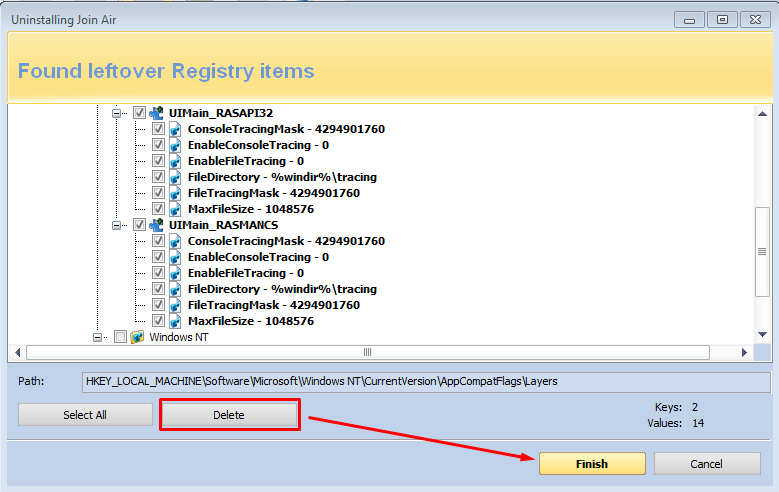Viewport: 779px width, 492px height.
Task: Click the vertical scrollbar down arrow
Action: click(x=762, y=334)
